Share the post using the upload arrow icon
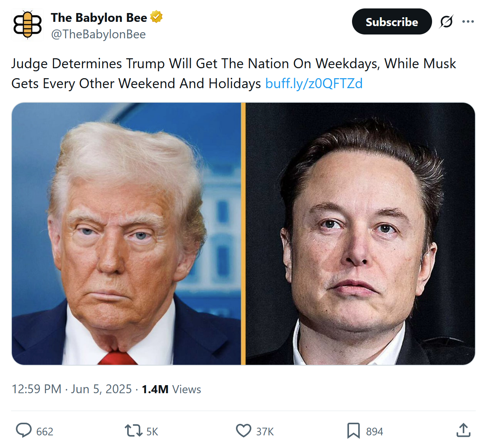 click(463, 430)
